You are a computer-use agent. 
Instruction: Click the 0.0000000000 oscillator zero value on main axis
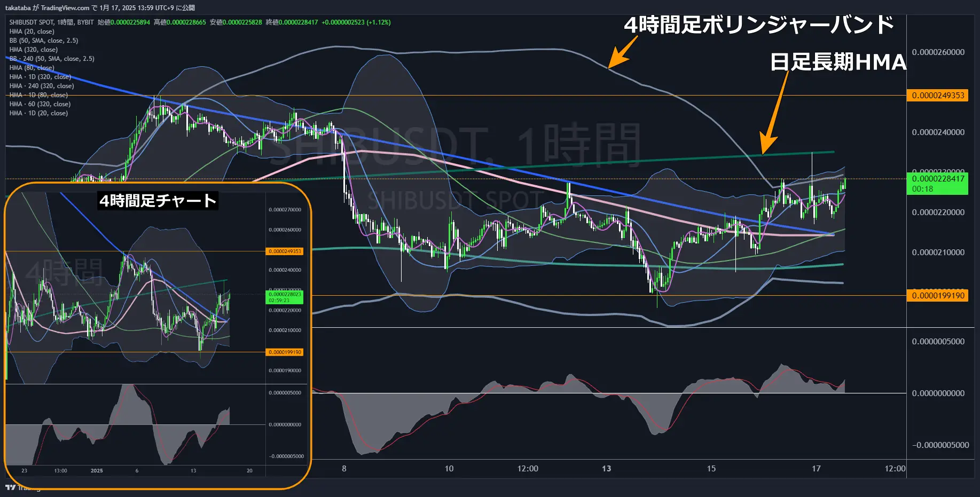click(x=938, y=393)
